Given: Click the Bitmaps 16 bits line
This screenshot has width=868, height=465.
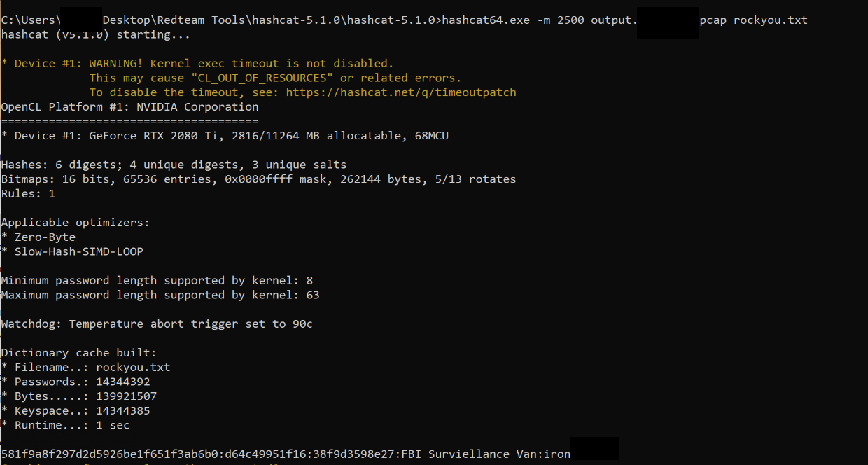Looking at the screenshot, I should click(x=258, y=179).
